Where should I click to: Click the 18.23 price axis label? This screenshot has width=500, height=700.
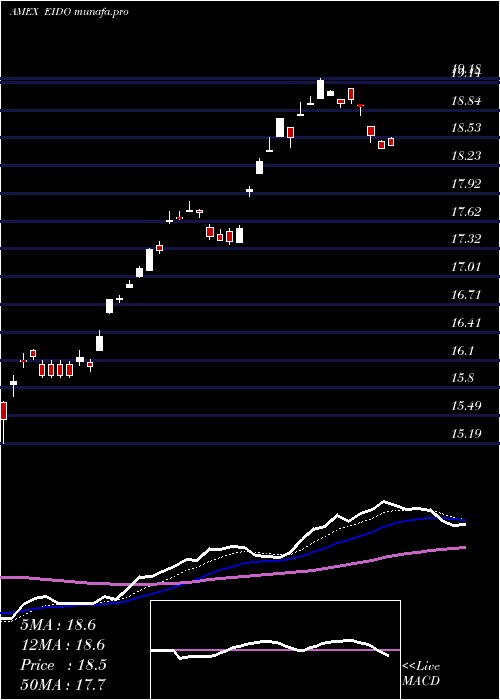point(466,156)
